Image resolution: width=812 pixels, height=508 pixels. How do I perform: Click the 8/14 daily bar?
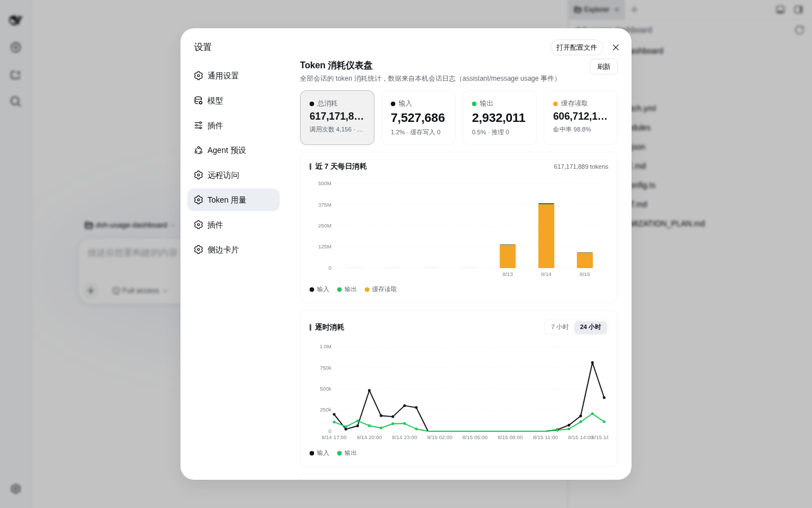[546, 235]
